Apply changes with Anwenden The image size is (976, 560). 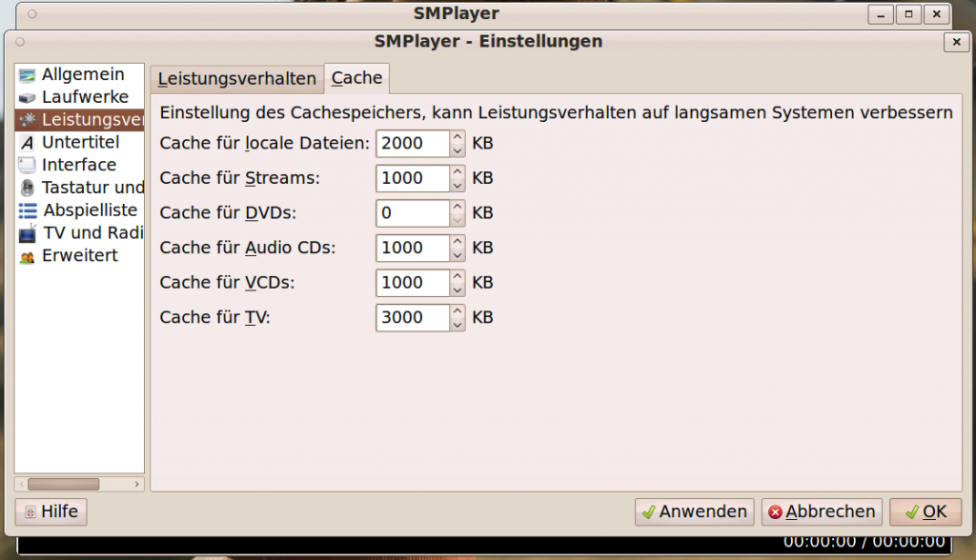[x=695, y=511]
